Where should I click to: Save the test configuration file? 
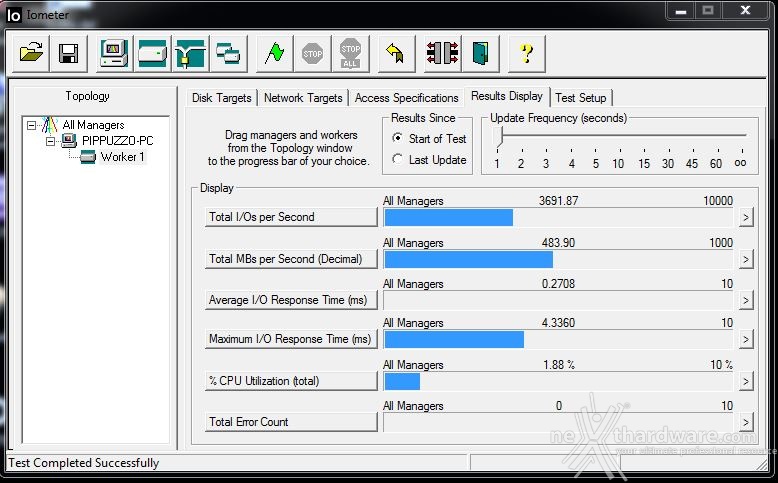68,53
